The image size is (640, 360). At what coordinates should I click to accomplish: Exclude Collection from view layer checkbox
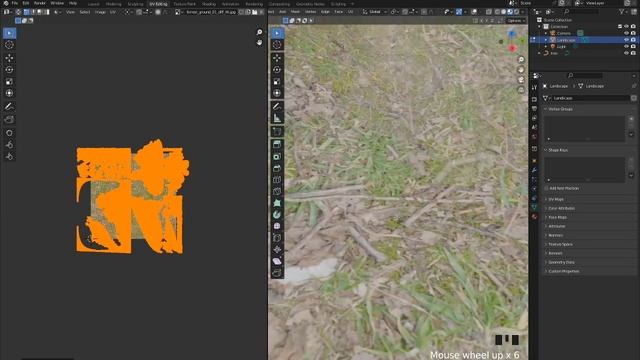(620, 27)
